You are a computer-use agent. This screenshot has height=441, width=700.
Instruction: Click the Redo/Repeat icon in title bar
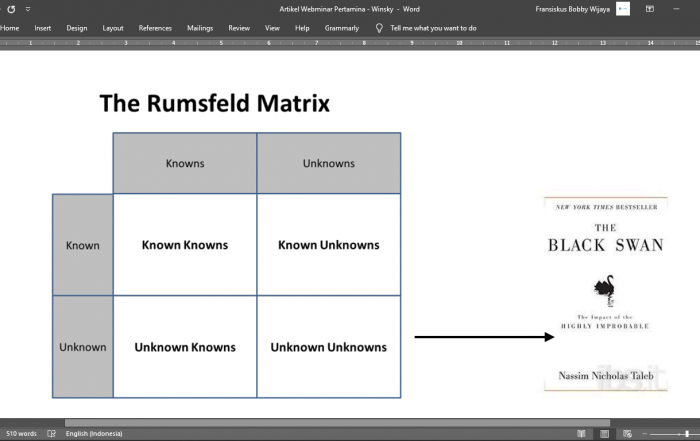coord(10,9)
